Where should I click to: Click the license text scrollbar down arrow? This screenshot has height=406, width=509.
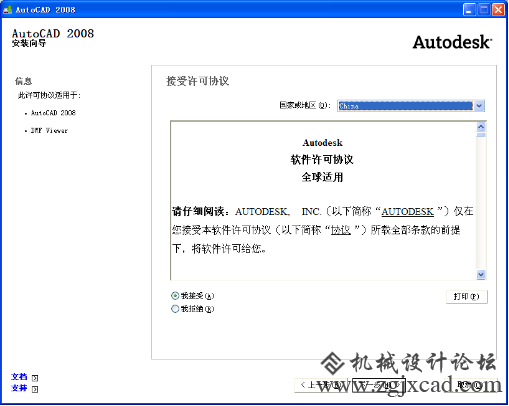[481, 274]
